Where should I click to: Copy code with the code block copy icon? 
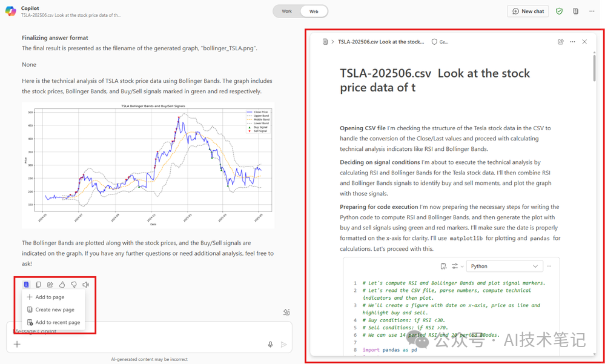(443, 266)
